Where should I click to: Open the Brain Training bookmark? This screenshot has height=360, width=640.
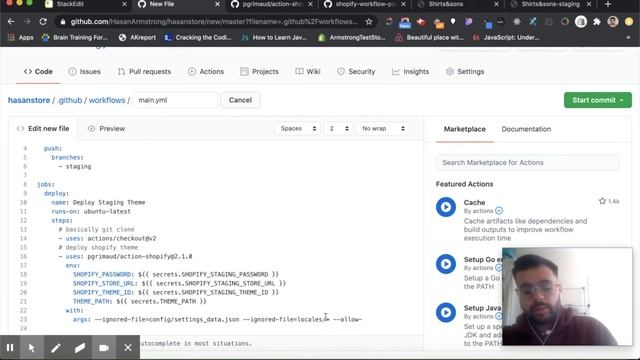[75, 38]
